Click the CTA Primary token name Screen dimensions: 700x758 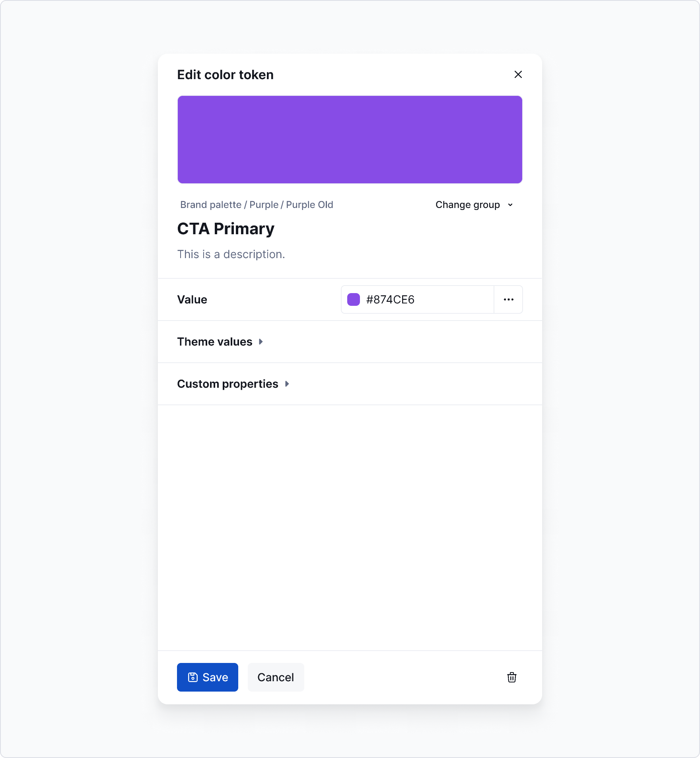[x=226, y=228]
